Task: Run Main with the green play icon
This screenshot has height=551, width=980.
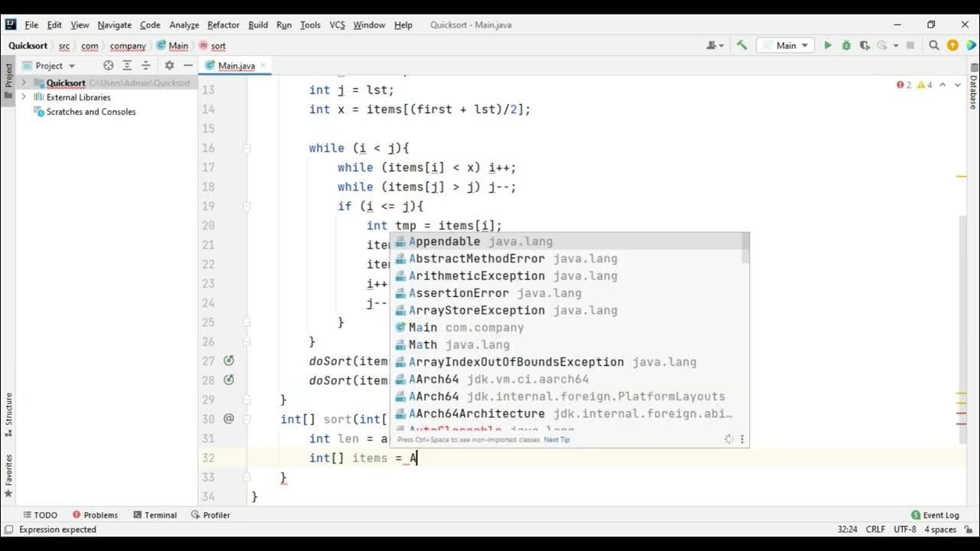Action: point(828,45)
